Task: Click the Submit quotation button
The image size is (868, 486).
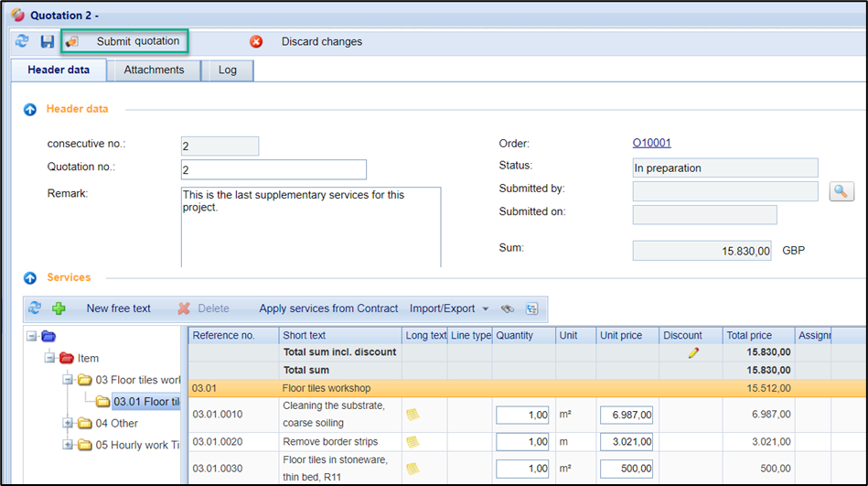Action: [124, 41]
